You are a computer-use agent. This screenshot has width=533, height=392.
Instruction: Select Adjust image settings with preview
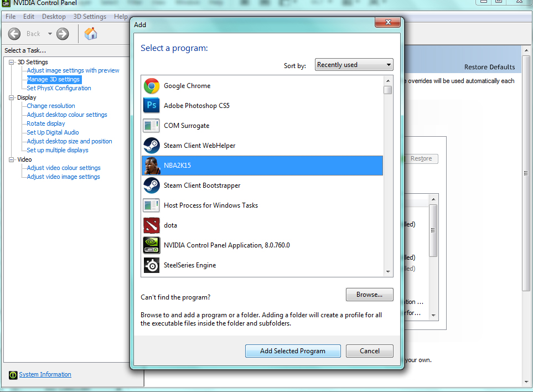(73, 70)
